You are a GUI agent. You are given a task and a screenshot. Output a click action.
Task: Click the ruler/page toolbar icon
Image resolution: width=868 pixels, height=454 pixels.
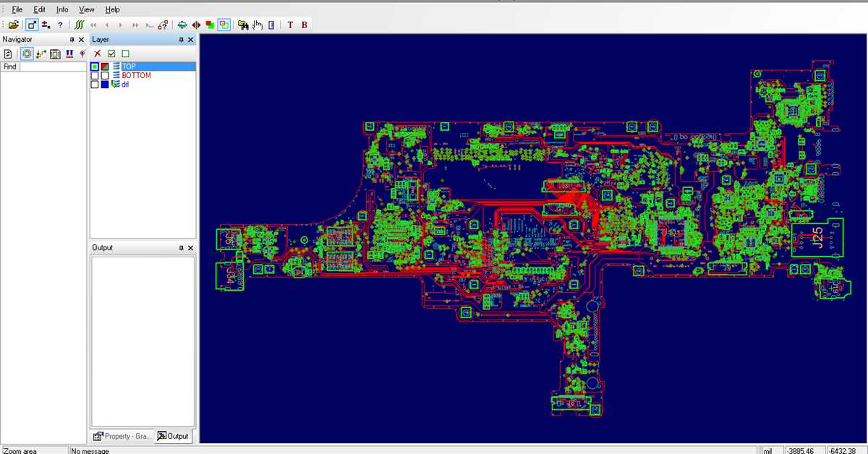271,25
